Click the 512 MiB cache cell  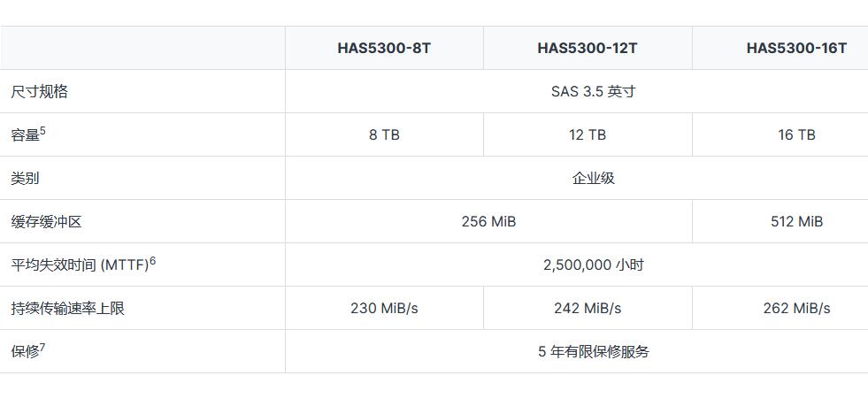pos(796,221)
